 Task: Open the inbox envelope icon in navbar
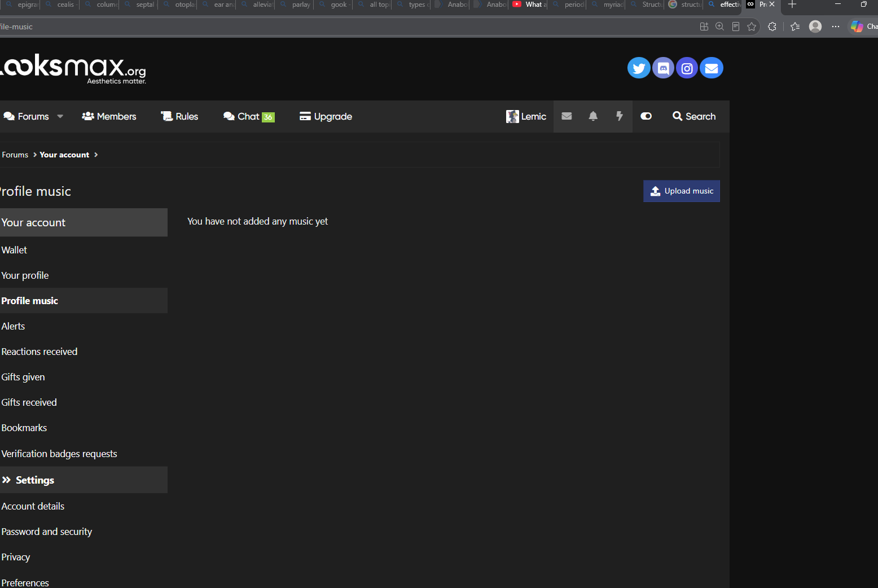tap(567, 116)
